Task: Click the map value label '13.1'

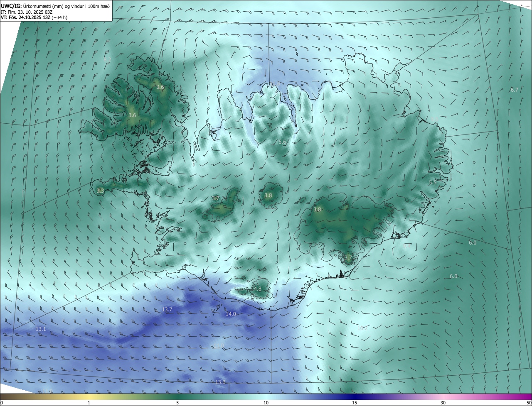Action: click(x=41, y=329)
